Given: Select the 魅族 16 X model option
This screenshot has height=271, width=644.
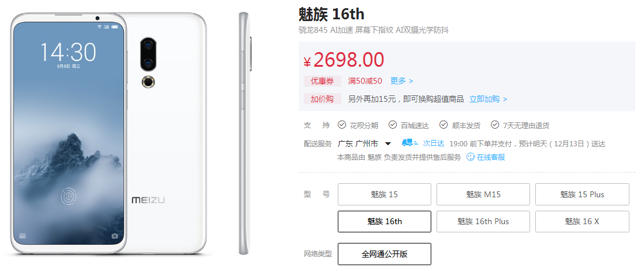Looking at the screenshot, I should click(x=582, y=221).
